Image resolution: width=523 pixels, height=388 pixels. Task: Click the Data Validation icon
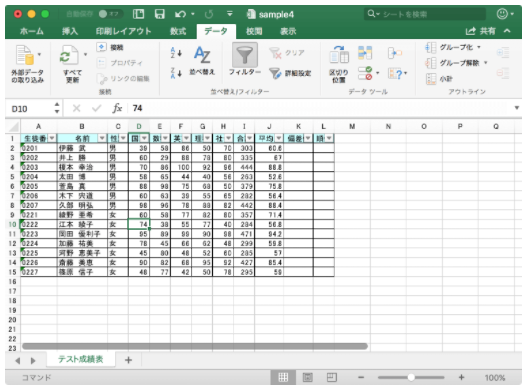coord(365,73)
